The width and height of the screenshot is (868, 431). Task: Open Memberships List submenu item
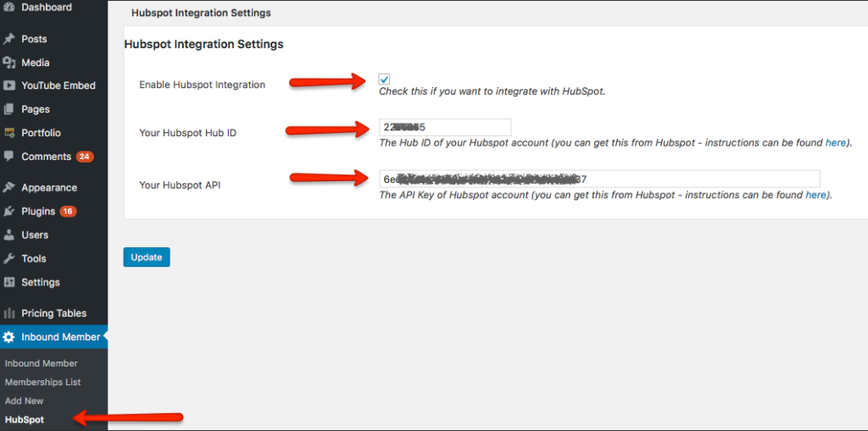(42, 383)
